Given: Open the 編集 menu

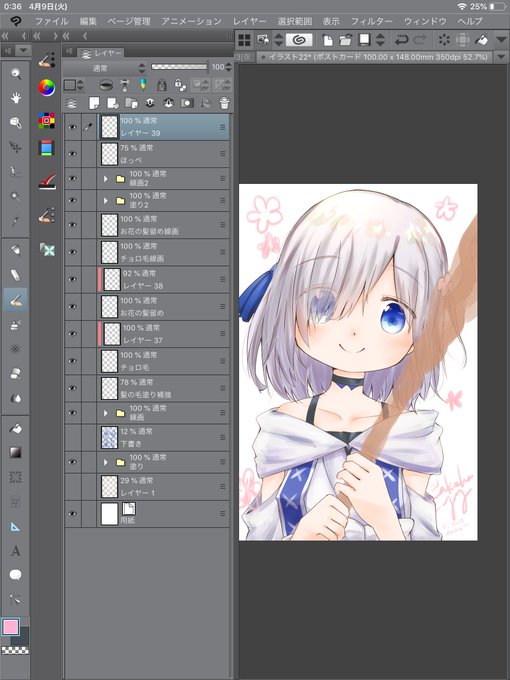Looking at the screenshot, I should (88, 21).
